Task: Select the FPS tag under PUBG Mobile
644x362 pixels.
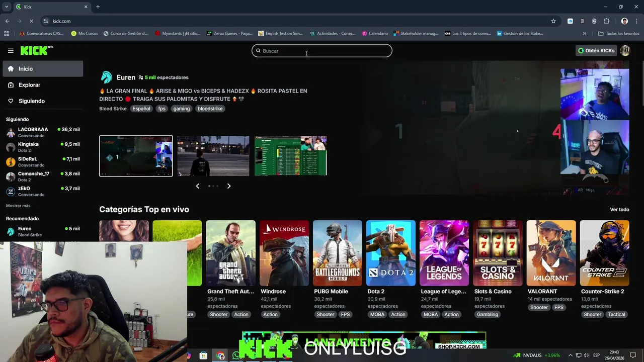Action: point(345,314)
